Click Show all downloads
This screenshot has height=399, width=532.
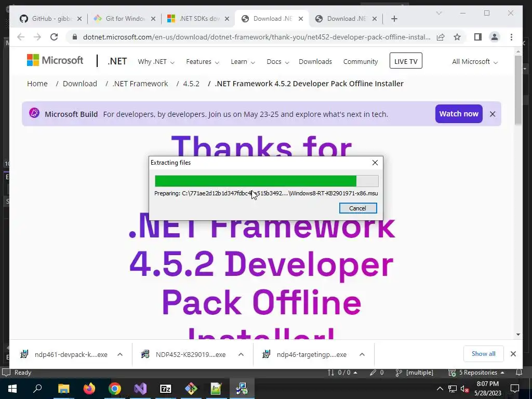483,354
